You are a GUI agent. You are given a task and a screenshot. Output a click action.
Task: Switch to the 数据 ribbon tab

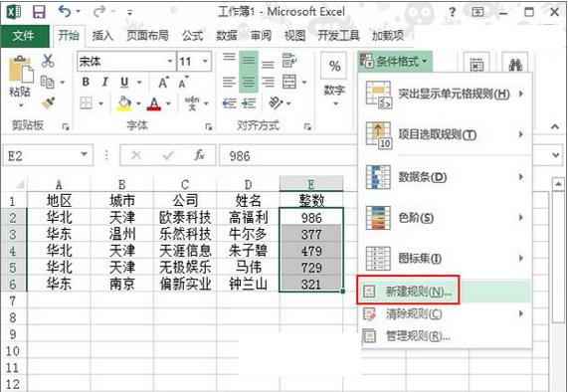(x=227, y=36)
